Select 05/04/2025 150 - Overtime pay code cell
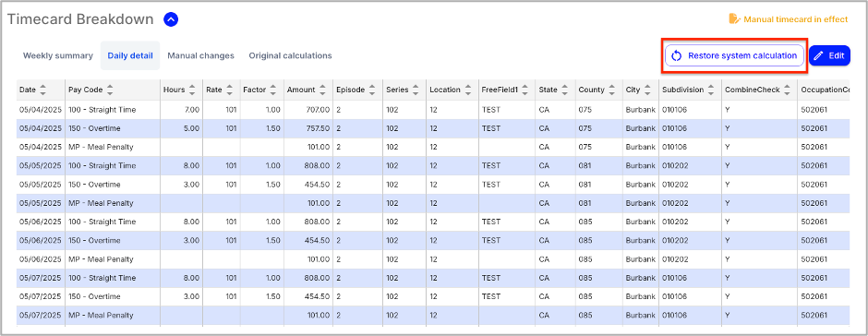Screen dimensions: 868x336 coord(113,128)
